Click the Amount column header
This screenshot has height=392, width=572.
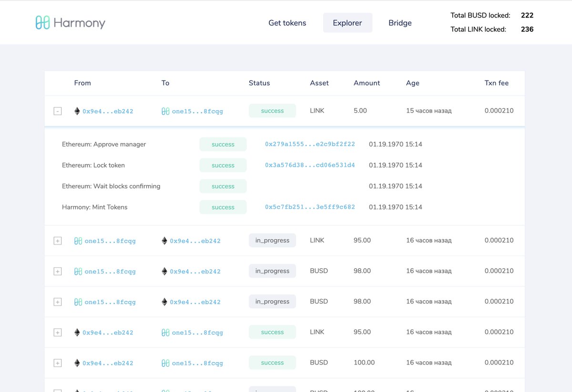click(x=367, y=83)
